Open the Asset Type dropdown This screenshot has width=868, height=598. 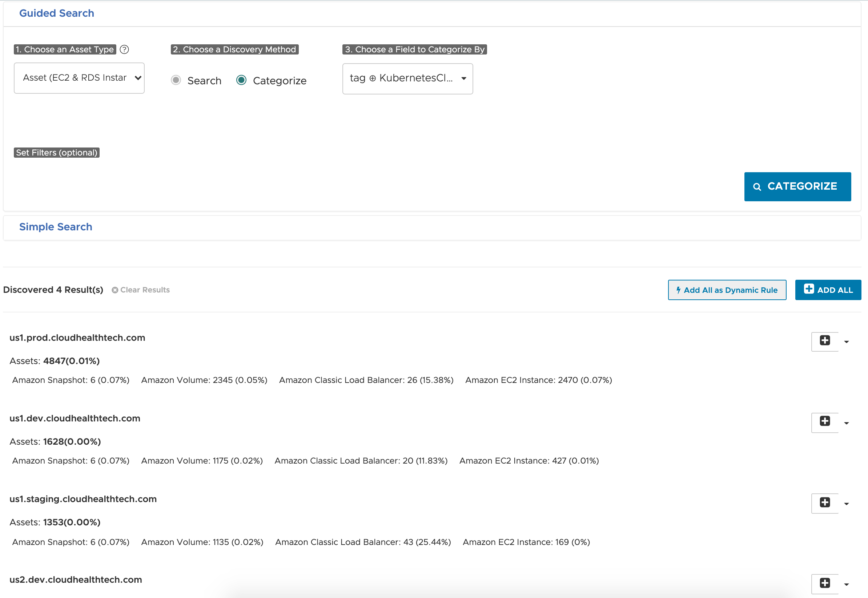79,78
